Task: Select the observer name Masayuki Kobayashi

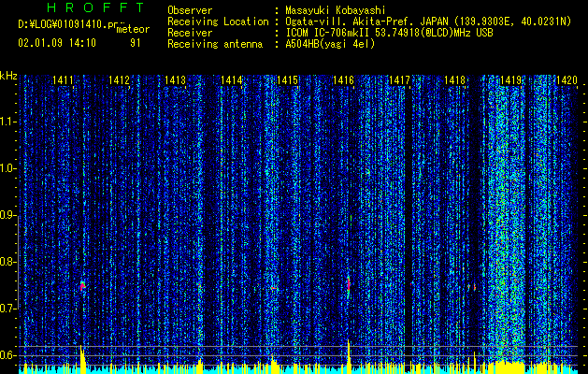Action: 336,10
